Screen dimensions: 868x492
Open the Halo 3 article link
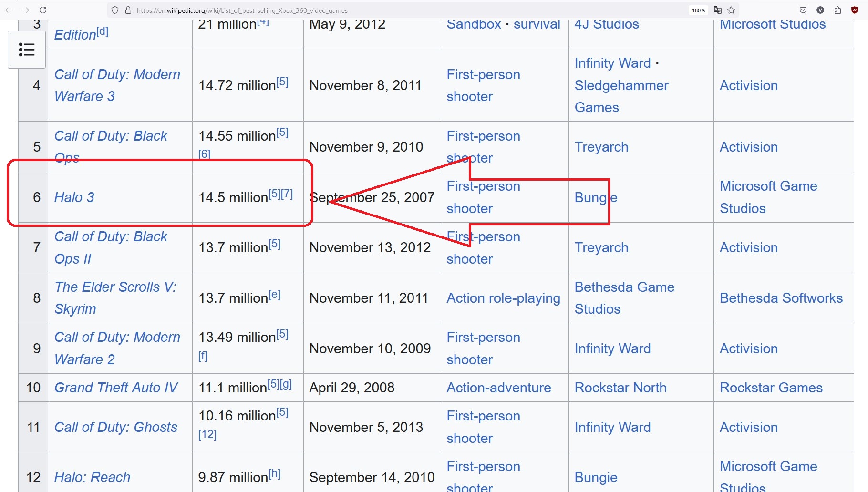click(74, 197)
